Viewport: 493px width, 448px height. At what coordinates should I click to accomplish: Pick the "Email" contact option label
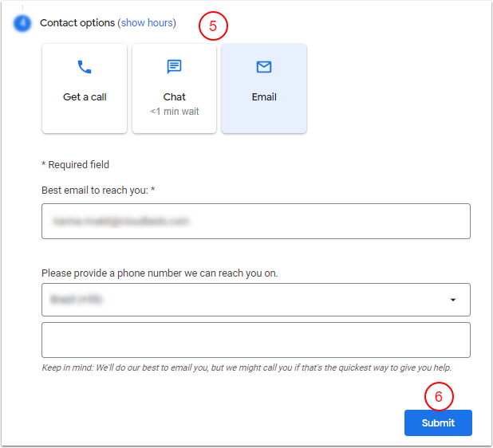[264, 97]
